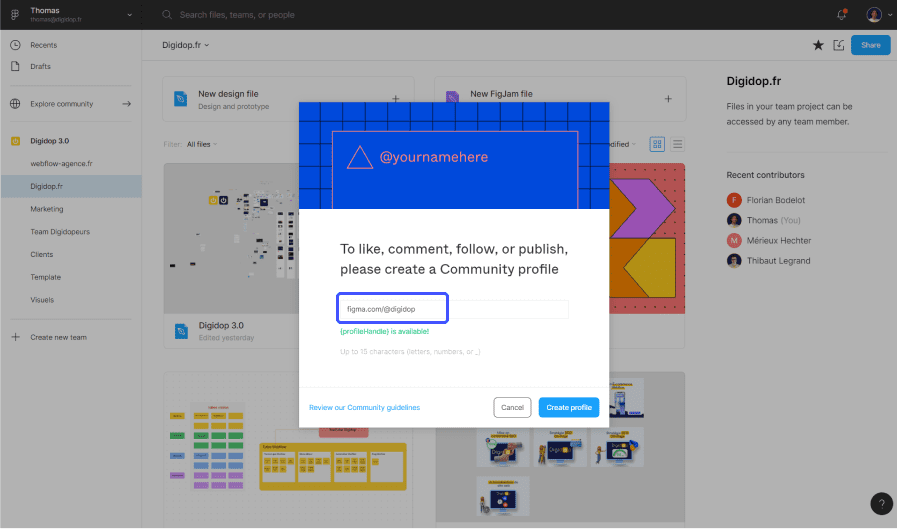Create a New FigJam file
Viewport: 897px width, 529px height.
pyautogui.click(x=560, y=99)
